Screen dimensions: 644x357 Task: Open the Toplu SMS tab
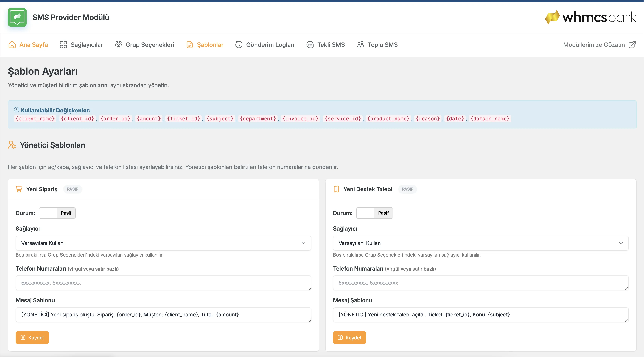coord(377,45)
